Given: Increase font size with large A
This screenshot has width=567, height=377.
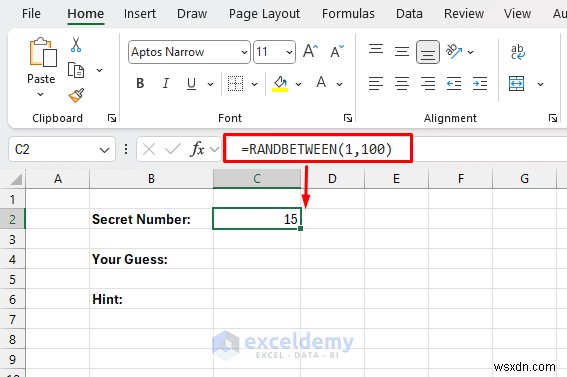Looking at the screenshot, I should click(x=310, y=52).
